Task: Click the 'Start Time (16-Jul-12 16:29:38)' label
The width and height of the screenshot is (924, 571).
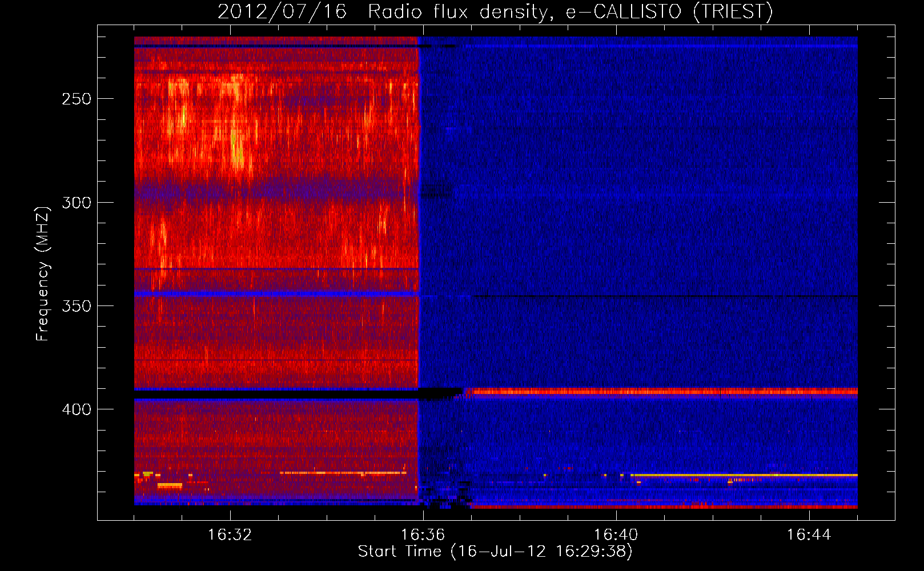Action: coord(495,552)
